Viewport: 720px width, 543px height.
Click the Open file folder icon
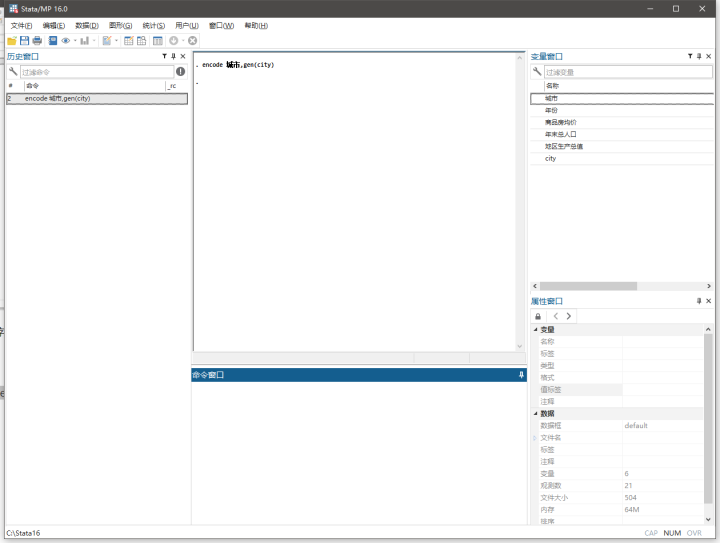tap(12, 41)
